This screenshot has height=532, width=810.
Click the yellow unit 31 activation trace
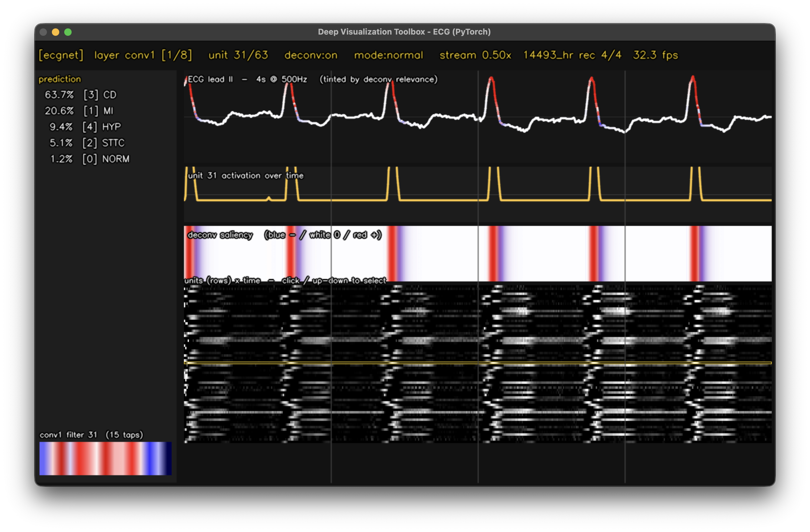[x=478, y=184]
